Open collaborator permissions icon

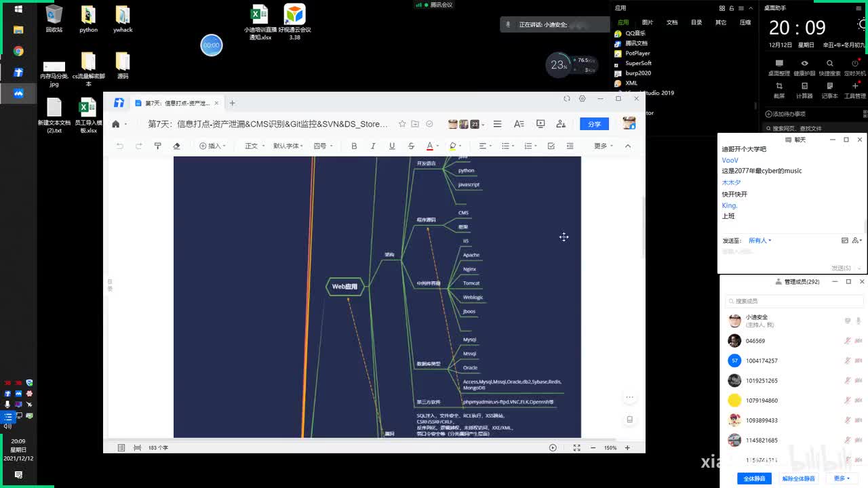[x=561, y=124]
